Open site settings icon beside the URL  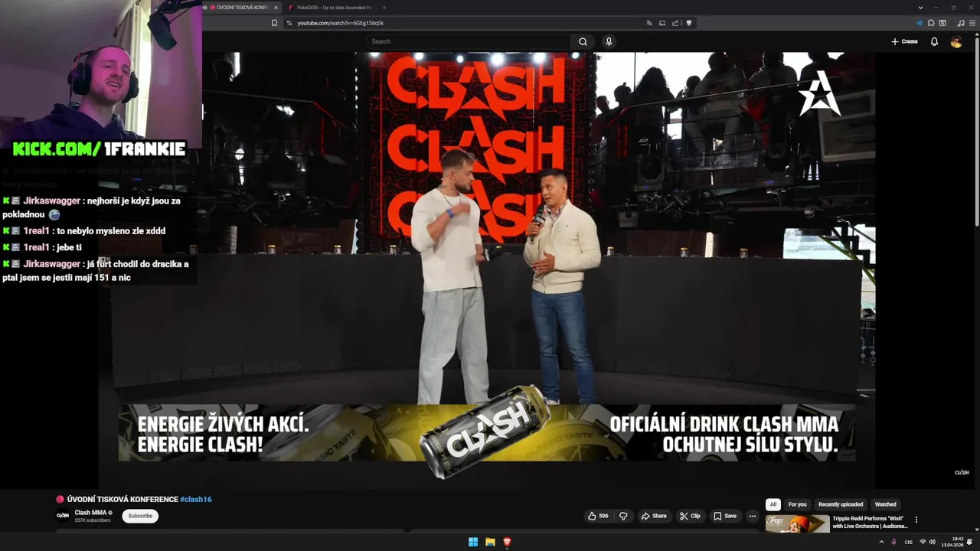tap(289, 23)
